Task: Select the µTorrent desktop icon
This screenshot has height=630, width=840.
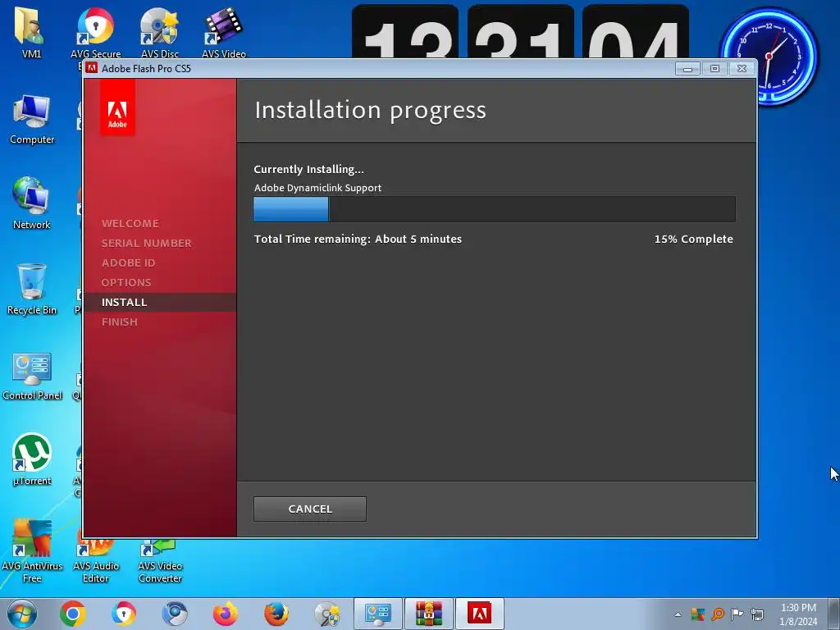Action: (32, 459)
